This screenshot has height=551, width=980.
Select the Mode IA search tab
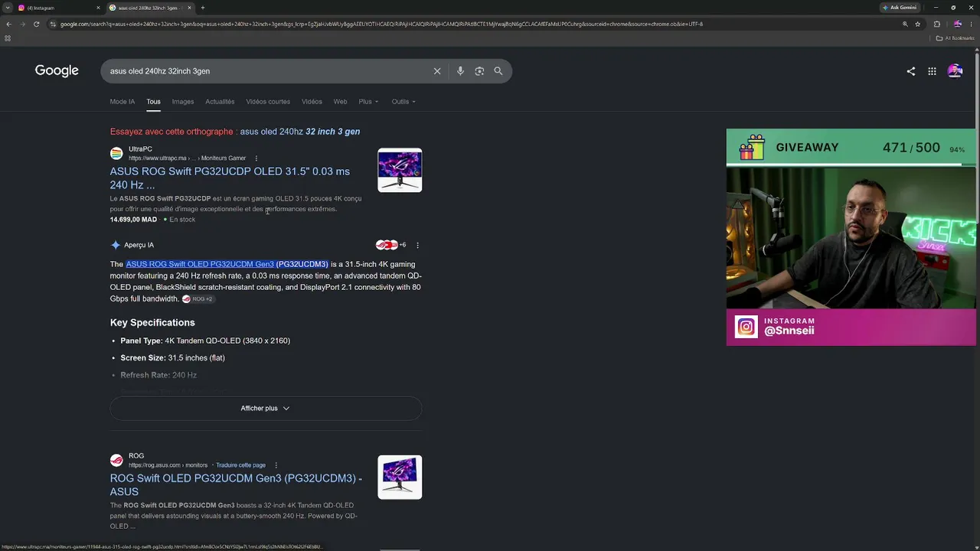point(122,102)
